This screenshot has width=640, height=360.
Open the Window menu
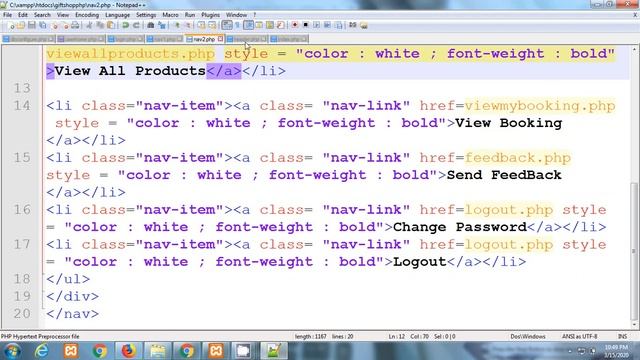click(236, 15)
